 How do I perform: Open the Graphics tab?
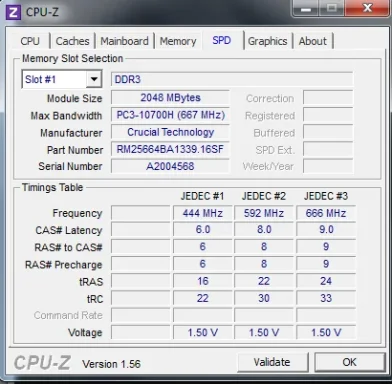tap(267, 41)
